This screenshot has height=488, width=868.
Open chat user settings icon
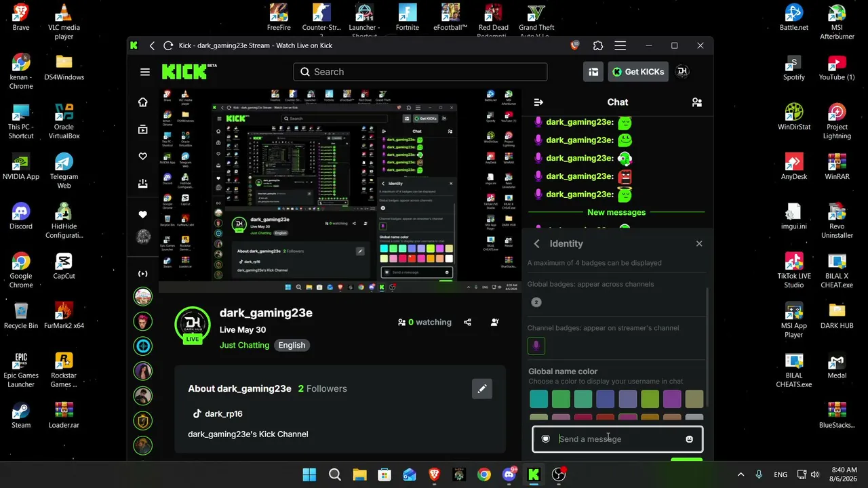point(696,102)
